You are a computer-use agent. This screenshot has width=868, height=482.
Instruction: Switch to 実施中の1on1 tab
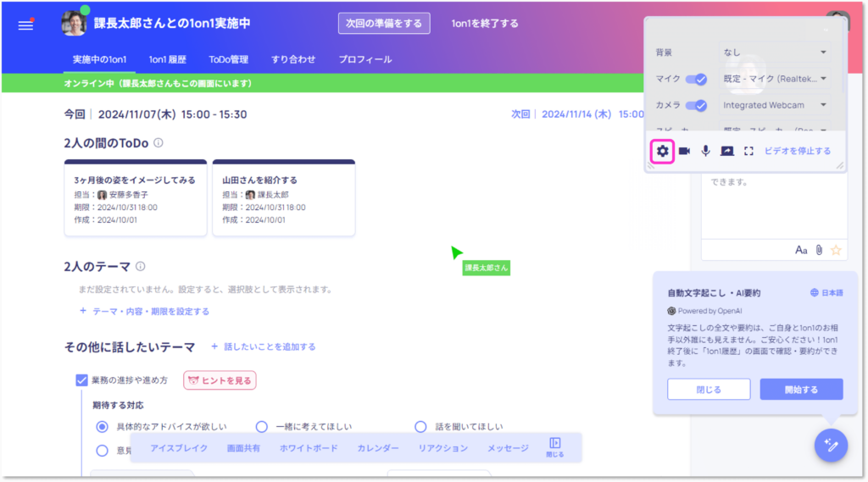pyautogui.click(x=100, y=59)
